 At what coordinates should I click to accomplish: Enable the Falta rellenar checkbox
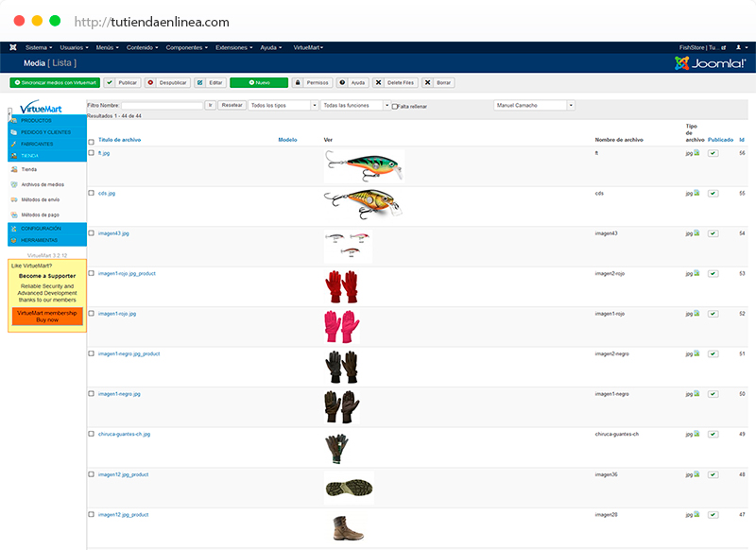pyautogui.click(x=394, y=106)
